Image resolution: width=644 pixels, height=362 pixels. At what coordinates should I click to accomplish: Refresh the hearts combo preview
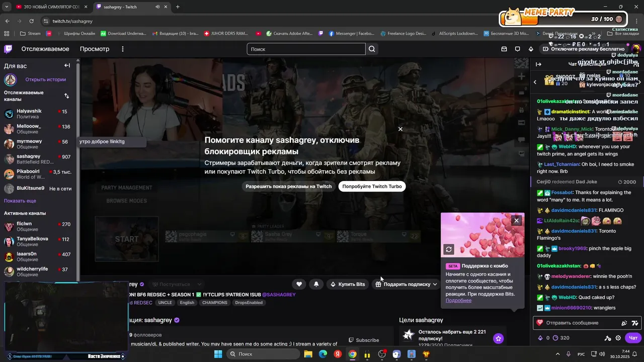tap(449, 249)
